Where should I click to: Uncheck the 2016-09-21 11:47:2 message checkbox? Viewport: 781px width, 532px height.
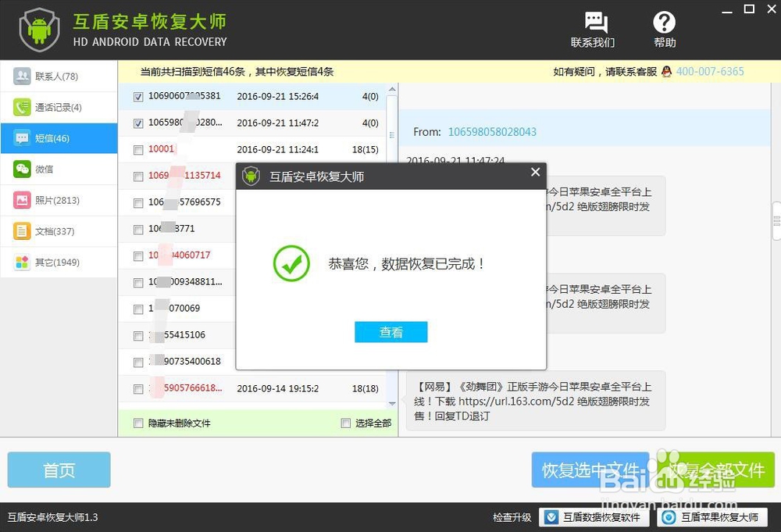pos(138,123)
